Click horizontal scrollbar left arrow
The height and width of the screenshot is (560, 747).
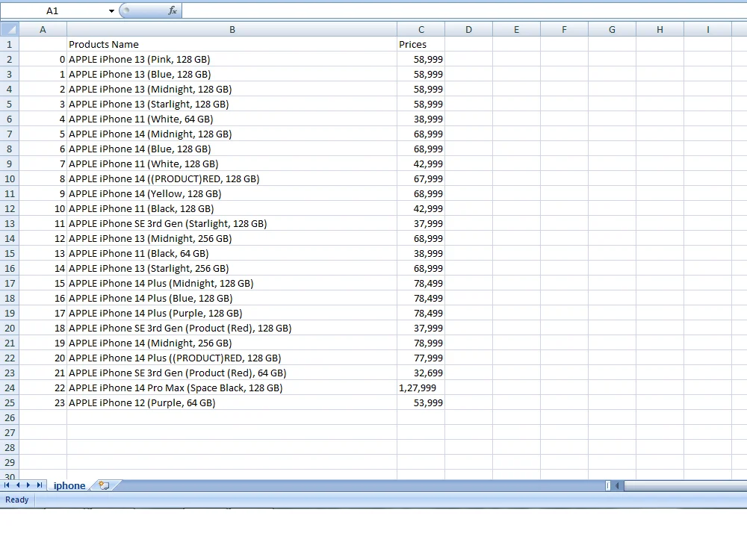pos(618,486)
